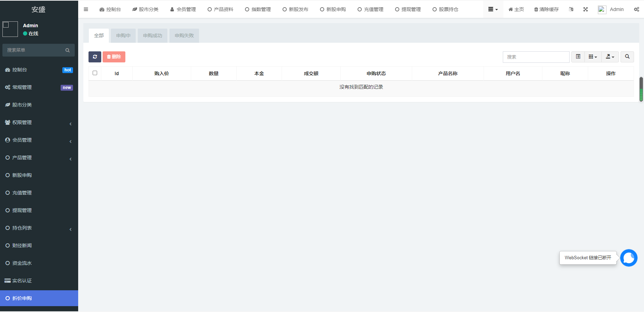Click the 删除 delete button
Image resolution: width=644 pixels, height=312 pixels.
(x=114, y=57)
